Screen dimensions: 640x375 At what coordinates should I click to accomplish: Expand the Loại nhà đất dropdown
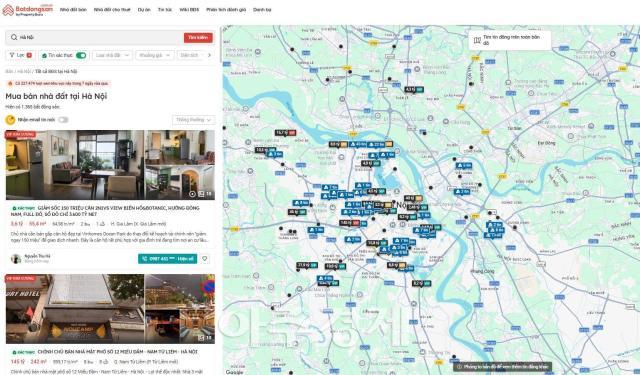tap(112, 55)
